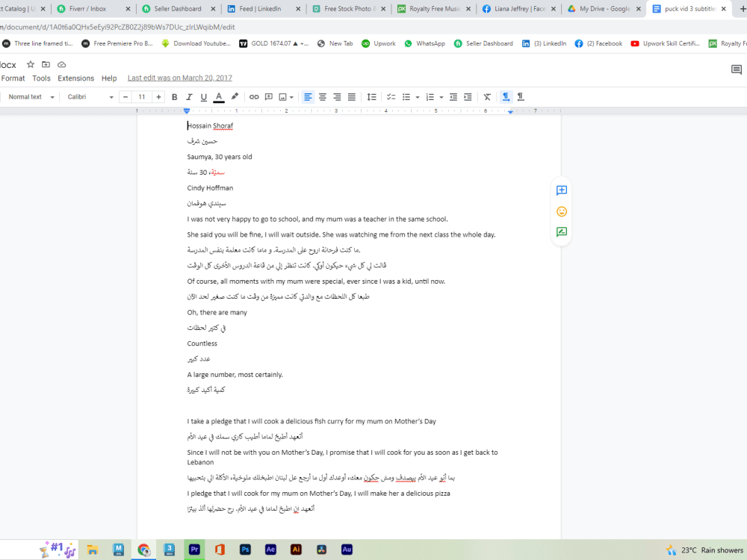Image resolution: width=747 pixels, height=560 pixels.
Task: Click the Rain showers weather widget
Action: click(704, 550)
